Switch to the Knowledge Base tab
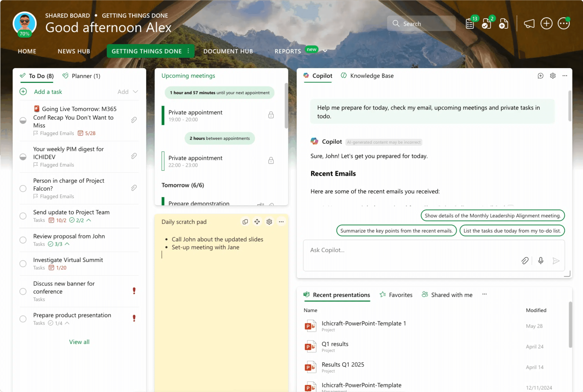 tap(367, 76)
